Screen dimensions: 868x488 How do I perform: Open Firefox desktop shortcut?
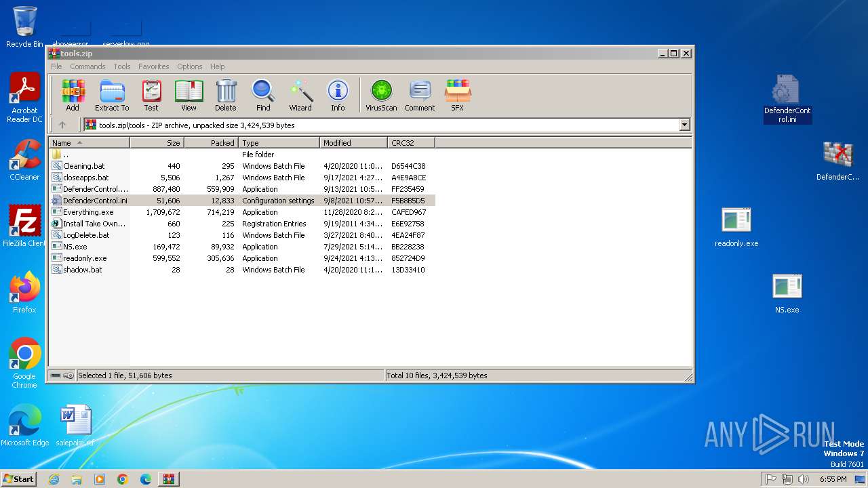[24, 293]
